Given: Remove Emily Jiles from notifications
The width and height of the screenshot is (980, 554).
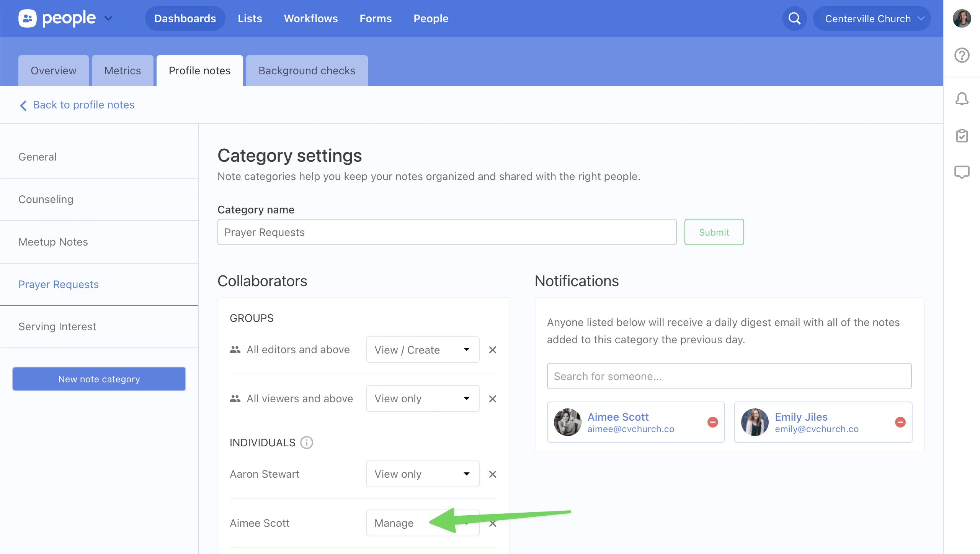Looking at the screenshot, I should click(x=900, y=422).
